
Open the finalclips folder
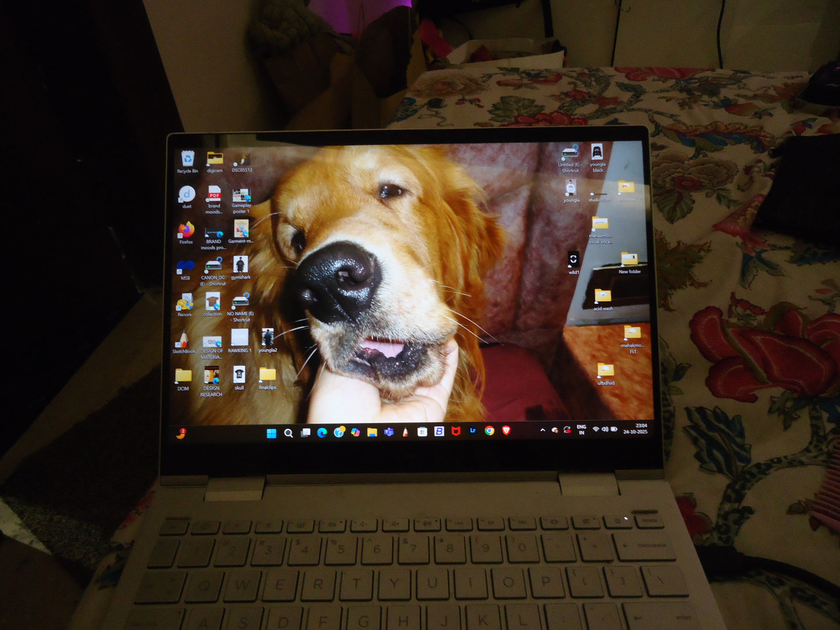pyautogui.click(x=267, y=378)
